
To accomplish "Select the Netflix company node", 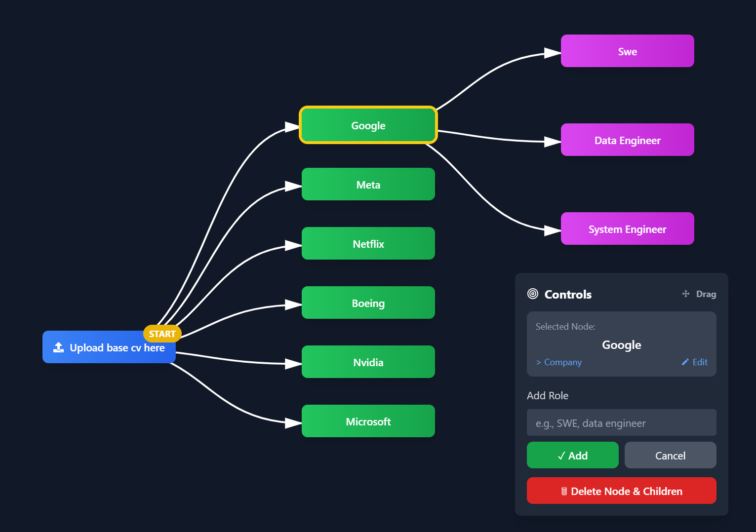I will point(368,243).
